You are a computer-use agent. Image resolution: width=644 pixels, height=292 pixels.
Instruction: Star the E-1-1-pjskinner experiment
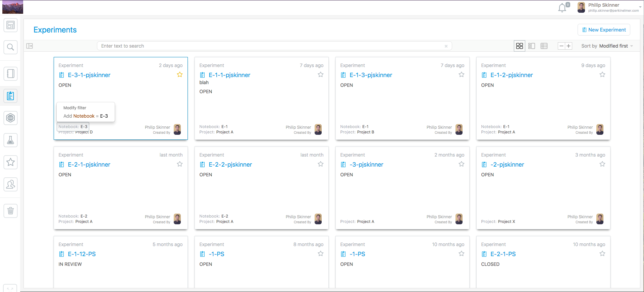point(321,75)
